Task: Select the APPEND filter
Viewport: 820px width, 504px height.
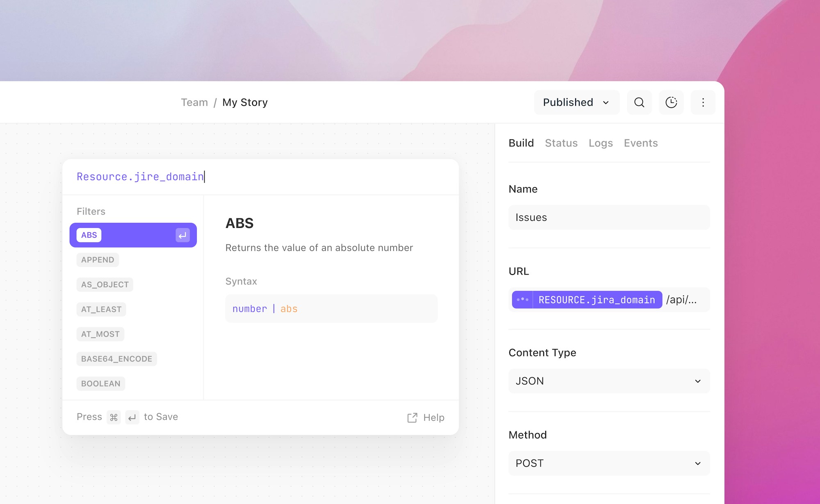Action: (98, 260)
